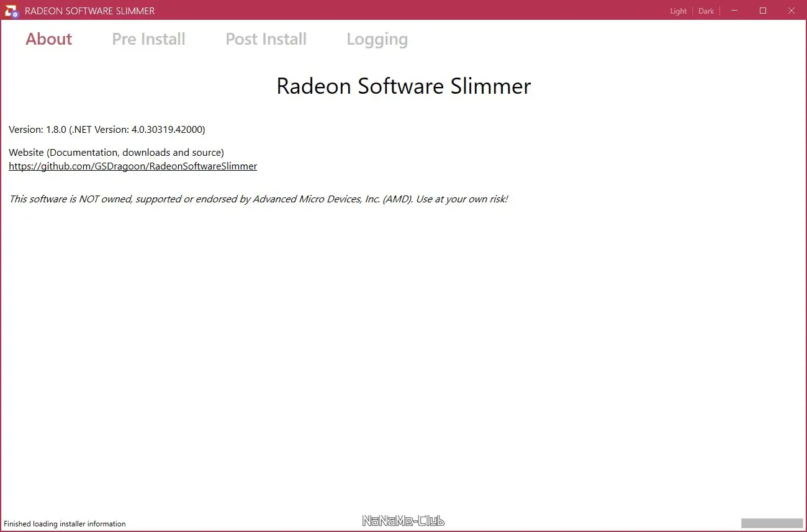Viewport: 807px width, 532px height.
Task: Minimize the Radeon Software Slimmer window
Action: [735, 11]
